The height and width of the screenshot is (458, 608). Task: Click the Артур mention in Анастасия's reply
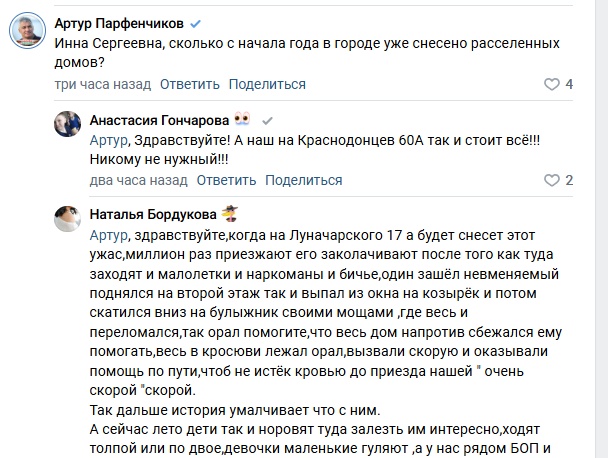tap(109, 140)
